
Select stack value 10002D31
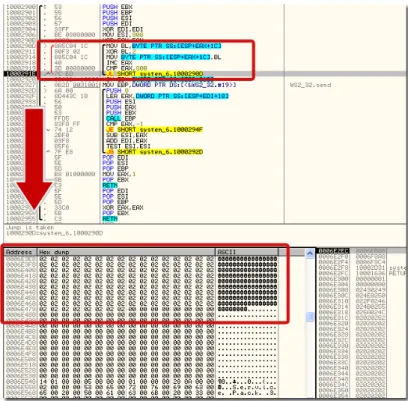(370, 268)
